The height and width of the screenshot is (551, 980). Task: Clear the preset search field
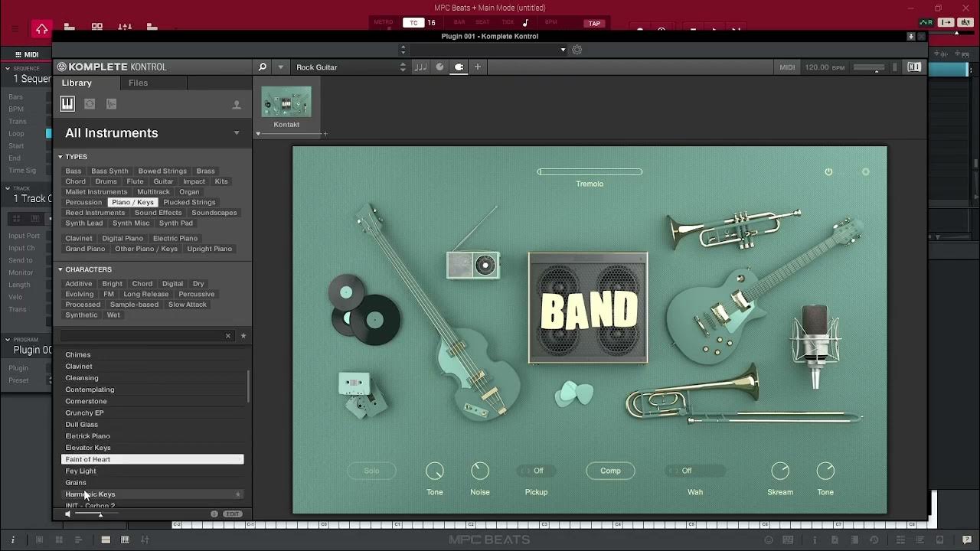227,336
